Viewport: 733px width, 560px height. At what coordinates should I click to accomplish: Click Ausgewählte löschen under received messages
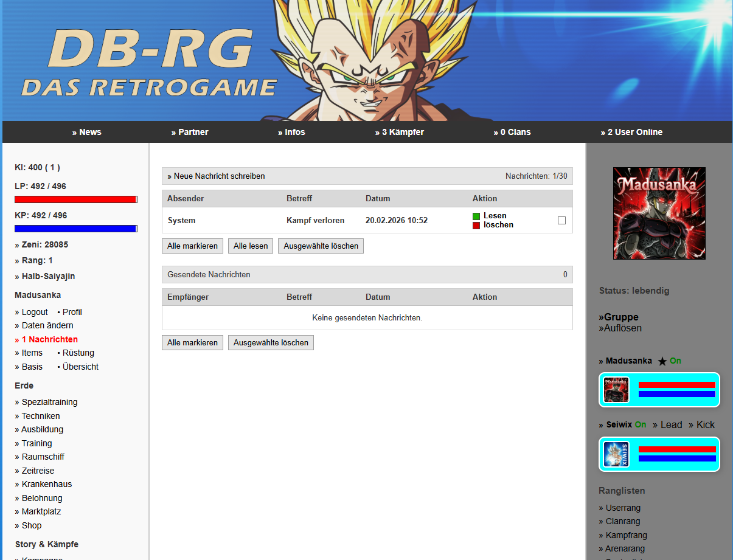pyautogui.click(x=321, y=246)
